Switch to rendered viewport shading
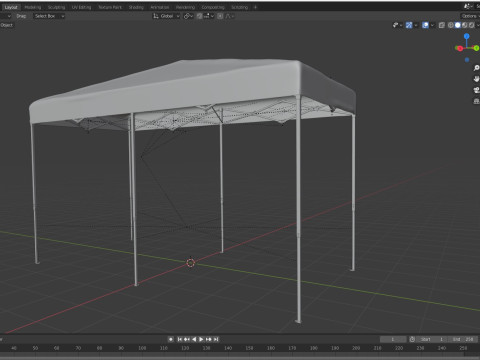Image resolution: width=480 pixels, height=360 pixels. tap(472, 25)
